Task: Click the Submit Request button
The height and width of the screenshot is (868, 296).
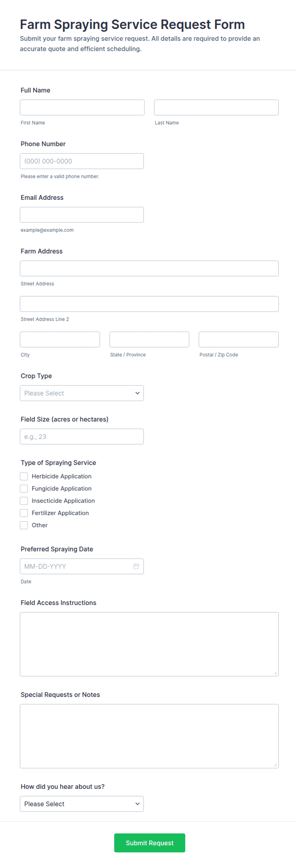Action: coord(150,843)
